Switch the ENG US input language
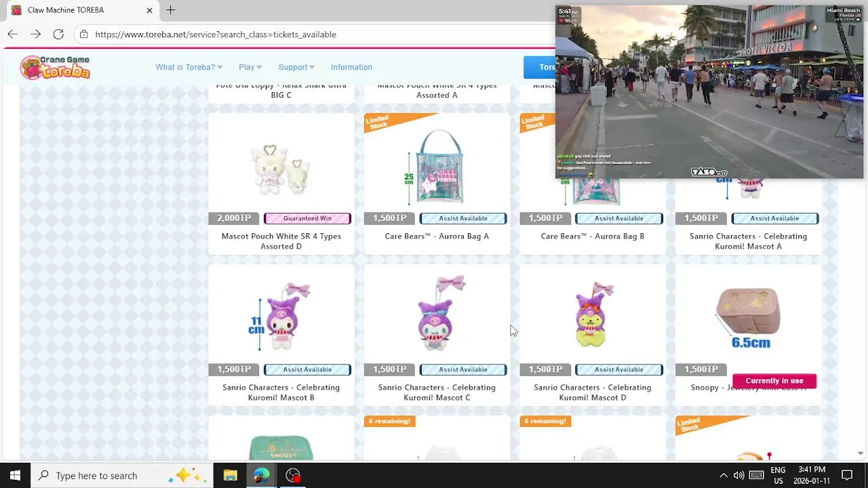The width and height of the screenshot is (868, 488). [x=778, y=475]
